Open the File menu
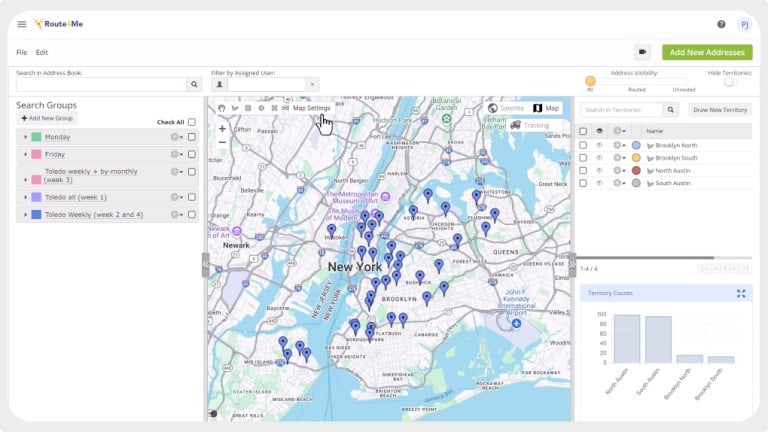Screen dimensions: 768x432 (x=22, y=52)
